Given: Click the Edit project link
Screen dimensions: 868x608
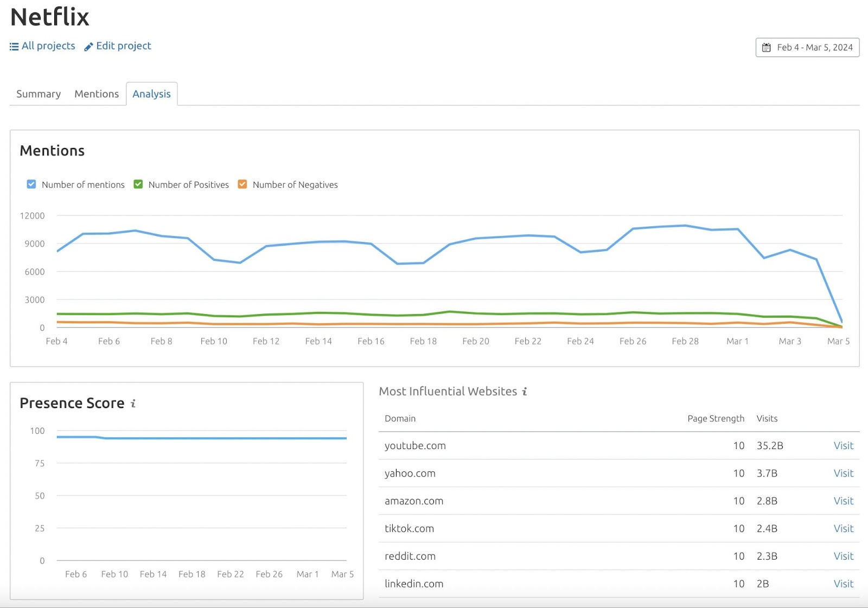Looking at the screenshot, I should pos(123,46).
